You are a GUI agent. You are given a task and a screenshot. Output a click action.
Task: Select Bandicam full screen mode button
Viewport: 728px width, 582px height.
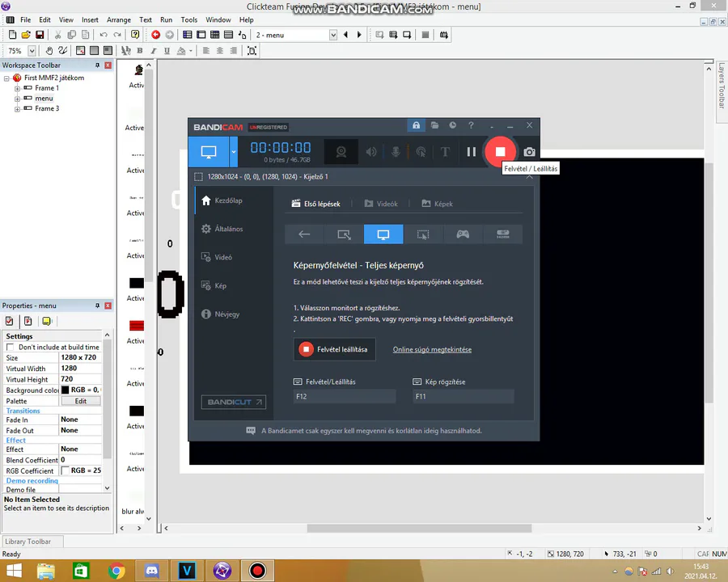[x=383, y=234]
